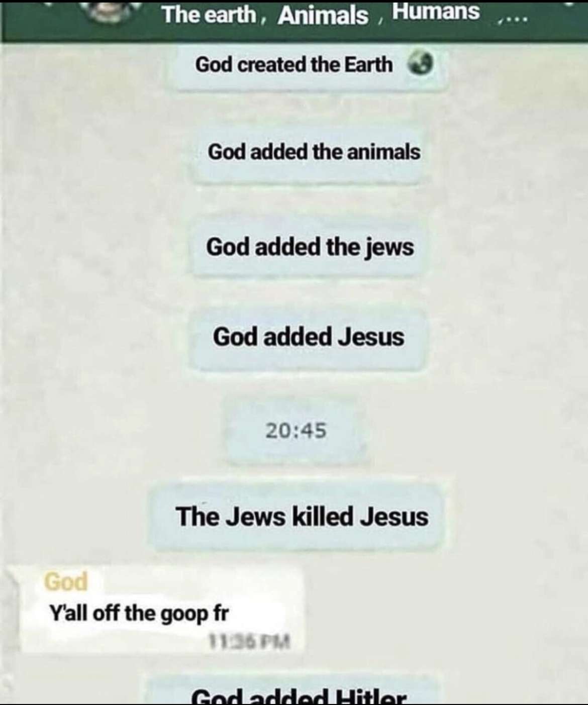Tap the 'God added the jews' notice

coord(310,247)
